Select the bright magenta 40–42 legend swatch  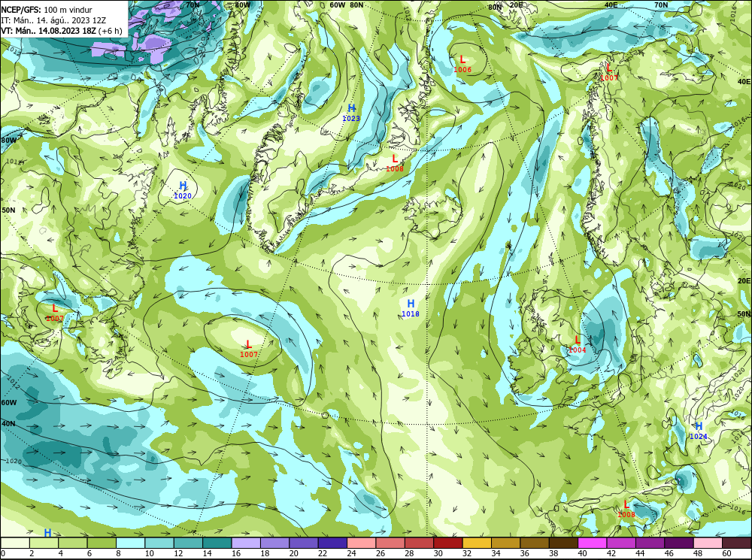(x=593, y=543)
